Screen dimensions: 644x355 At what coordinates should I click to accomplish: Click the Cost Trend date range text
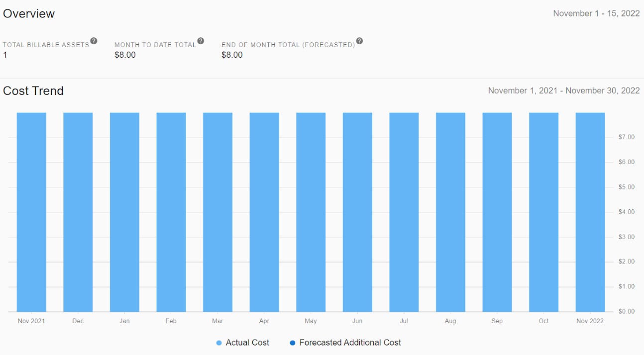point(563,90)
